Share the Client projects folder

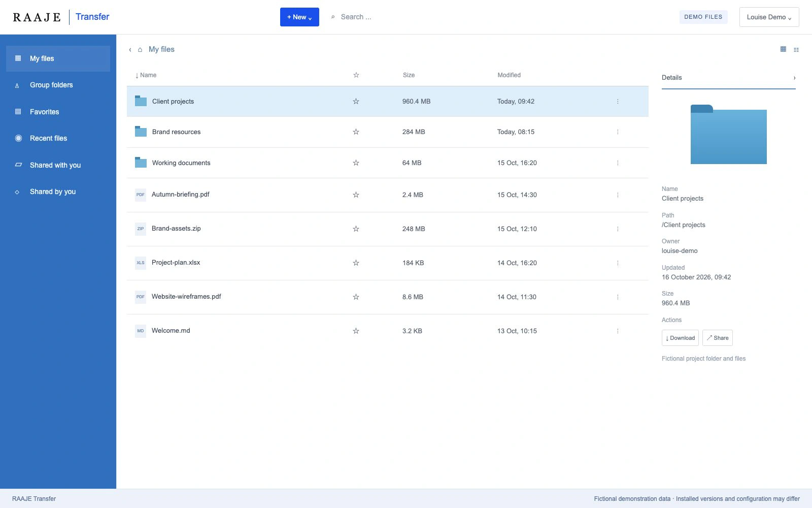[718, 338]
